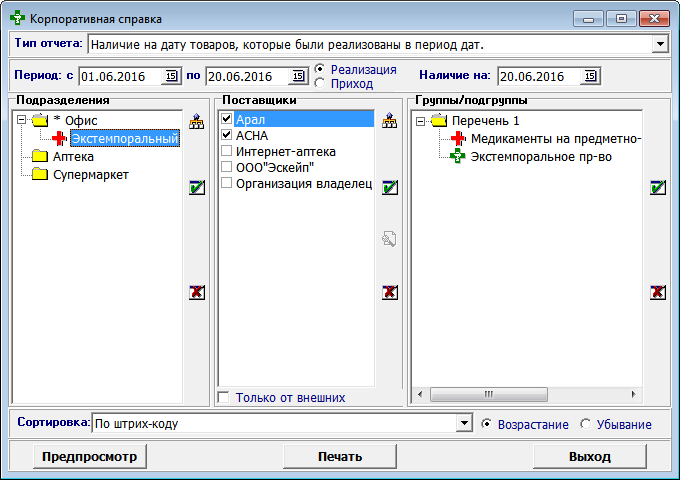Enable the Только от внешних checkbox
The height and width of the screenshot is (480, 680).
[x=224, y=397]
